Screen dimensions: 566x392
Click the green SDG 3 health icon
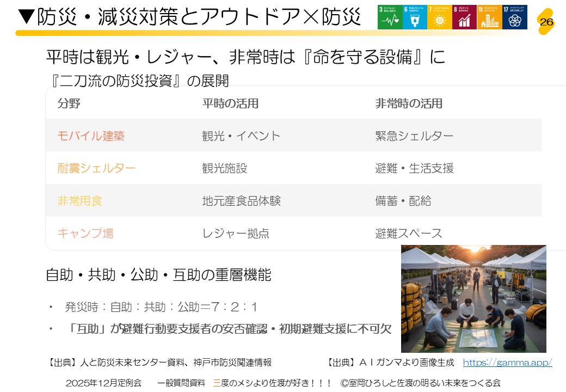[390, 17]
